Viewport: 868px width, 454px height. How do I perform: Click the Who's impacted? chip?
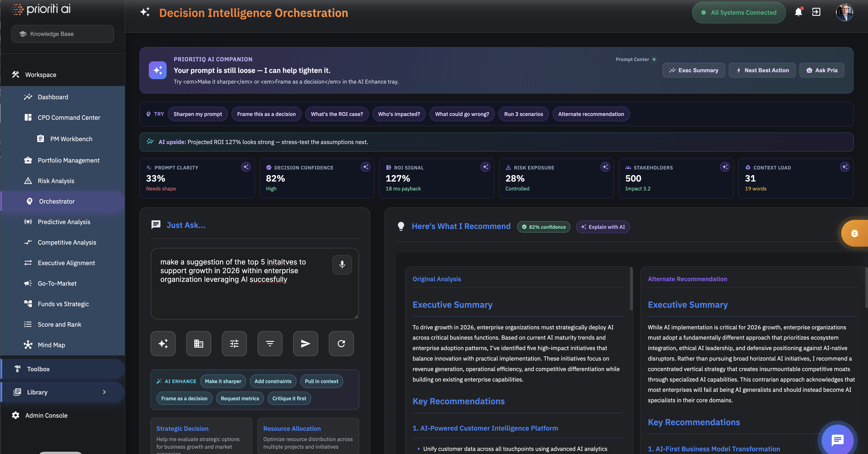pos(399,114)
